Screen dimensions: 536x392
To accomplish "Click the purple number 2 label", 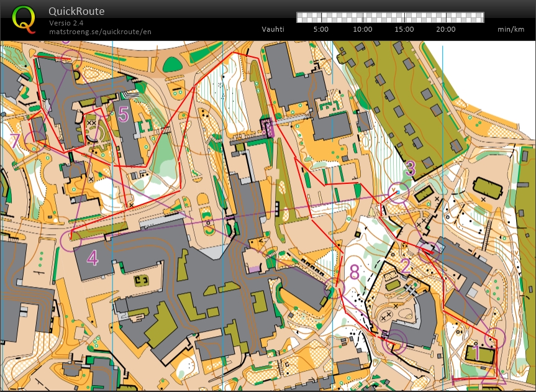I will pos(406,267).
